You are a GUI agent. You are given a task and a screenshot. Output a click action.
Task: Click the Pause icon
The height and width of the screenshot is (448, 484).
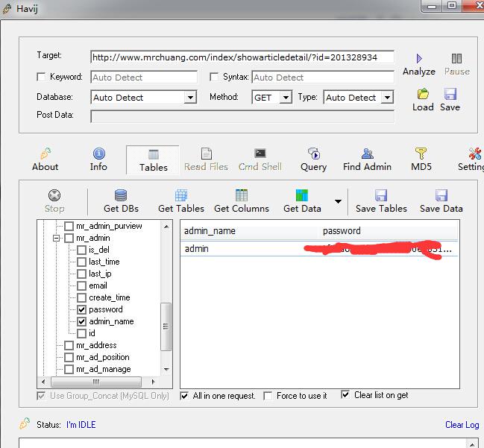tap(456, 58)
